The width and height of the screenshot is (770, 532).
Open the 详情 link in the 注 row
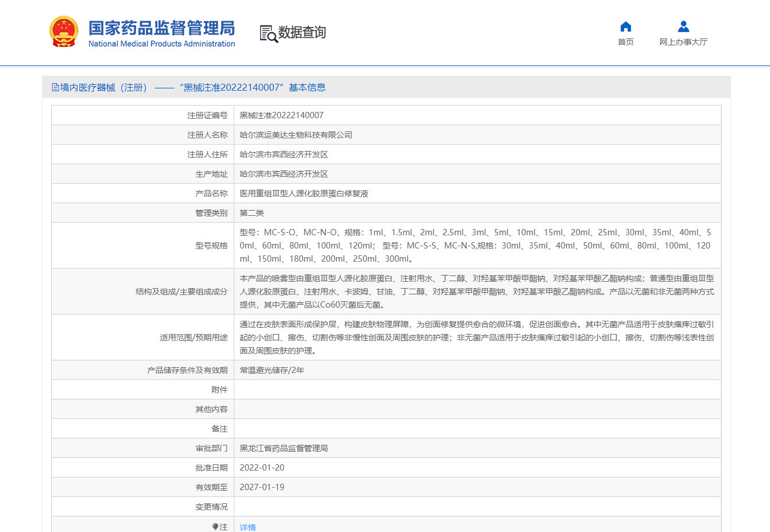[248, 527]
